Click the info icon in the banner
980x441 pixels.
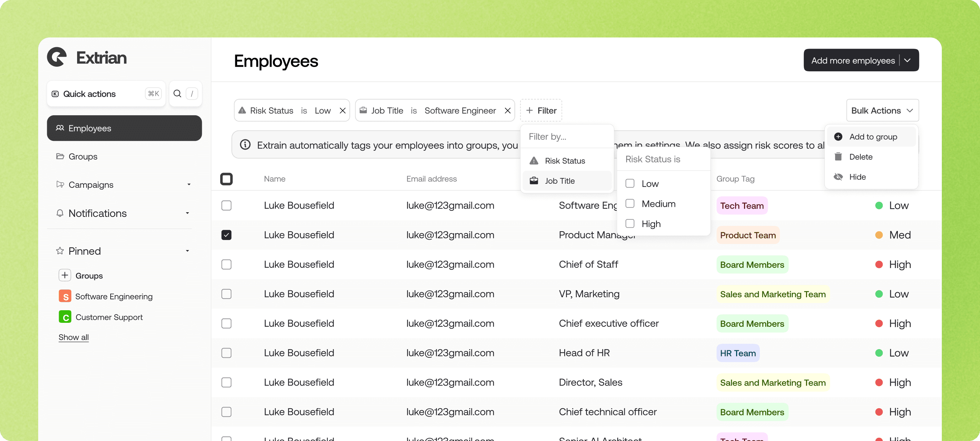pyautogui.click(x=245, y=145)
